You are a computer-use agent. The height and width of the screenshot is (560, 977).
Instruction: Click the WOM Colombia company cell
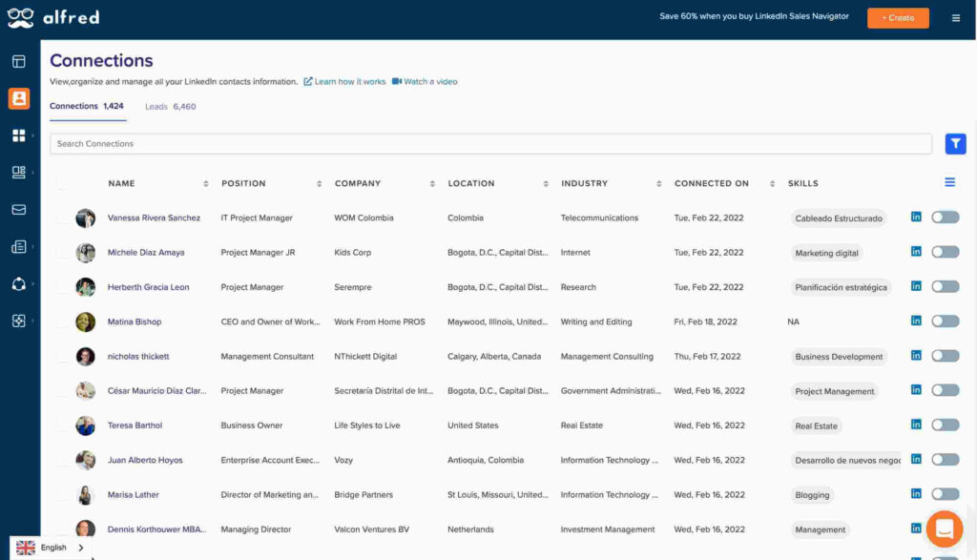click(364, 218)
